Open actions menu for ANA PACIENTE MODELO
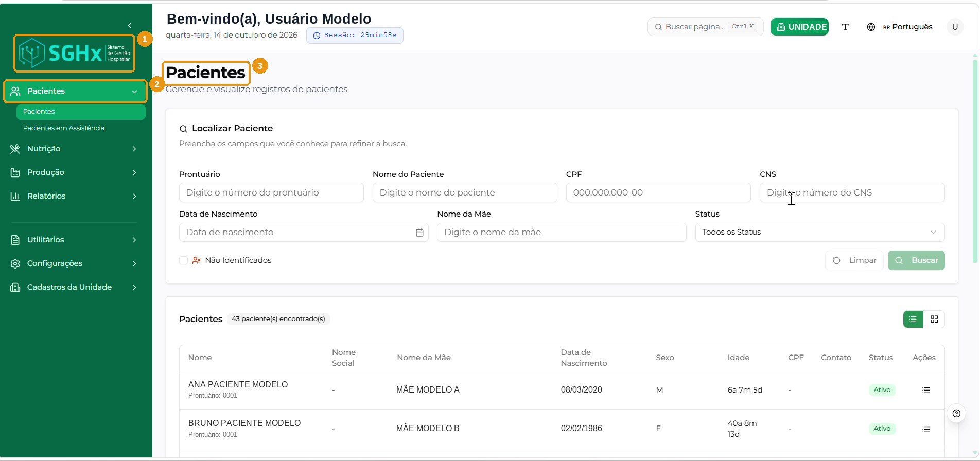Viewport: 980px width, 461px height. [926, 390]
